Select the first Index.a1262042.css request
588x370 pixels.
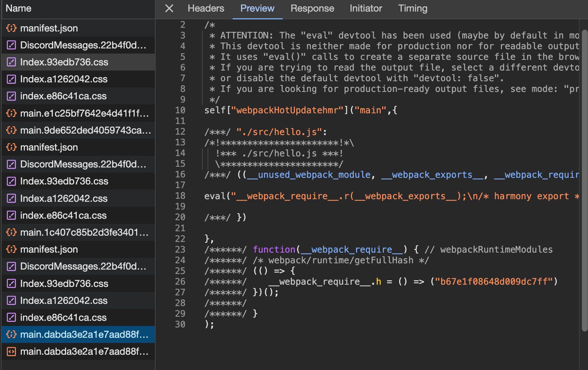[x=64, y=79]
